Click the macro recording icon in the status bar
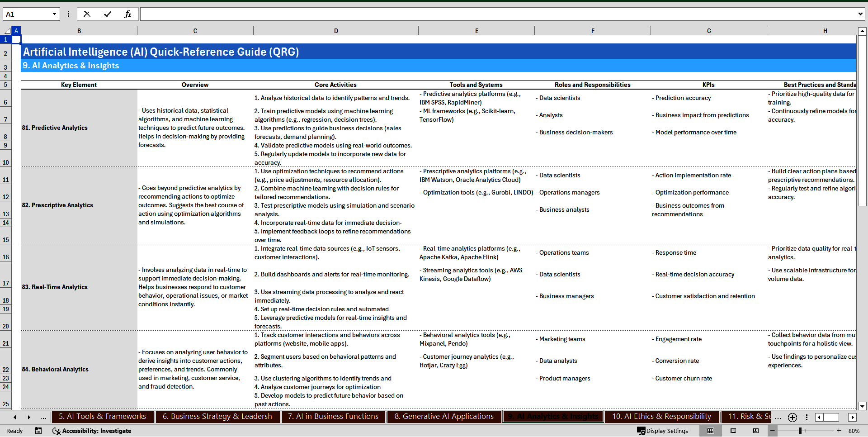The image size is (868, 437). pyautogui.click(x=38, y=431)
